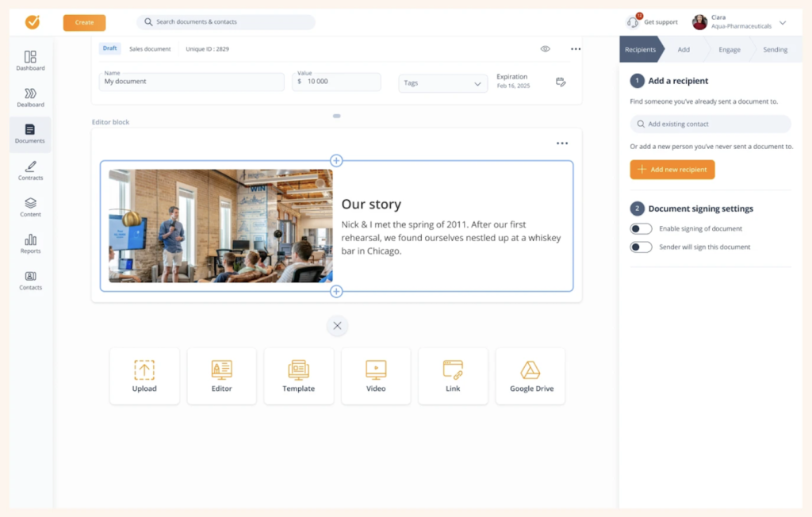Image resolution: width=812 pixels, height=517 pixels.
Task: Pick the Google Drive block option
Action: 530,376
